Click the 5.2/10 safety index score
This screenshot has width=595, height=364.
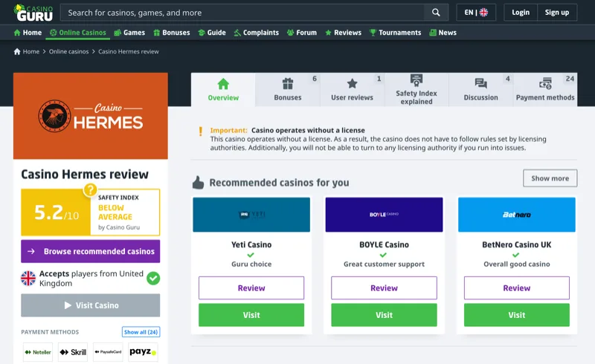click(x=57, y=212)
